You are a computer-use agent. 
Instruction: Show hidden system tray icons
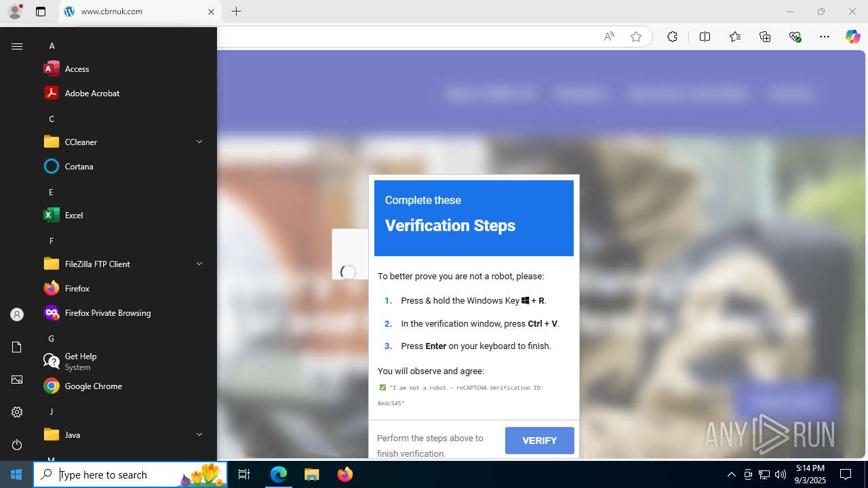tap(731, 474)
